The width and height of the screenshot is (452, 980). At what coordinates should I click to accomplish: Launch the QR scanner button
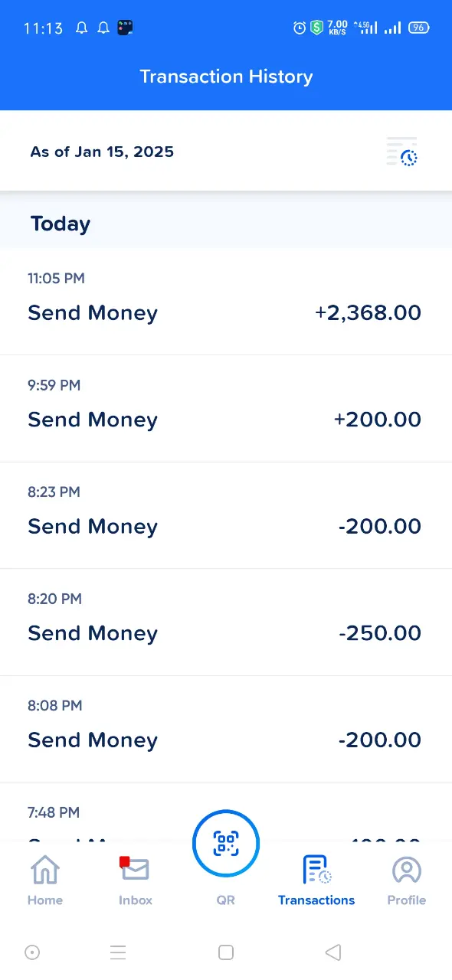click(226, 844)
